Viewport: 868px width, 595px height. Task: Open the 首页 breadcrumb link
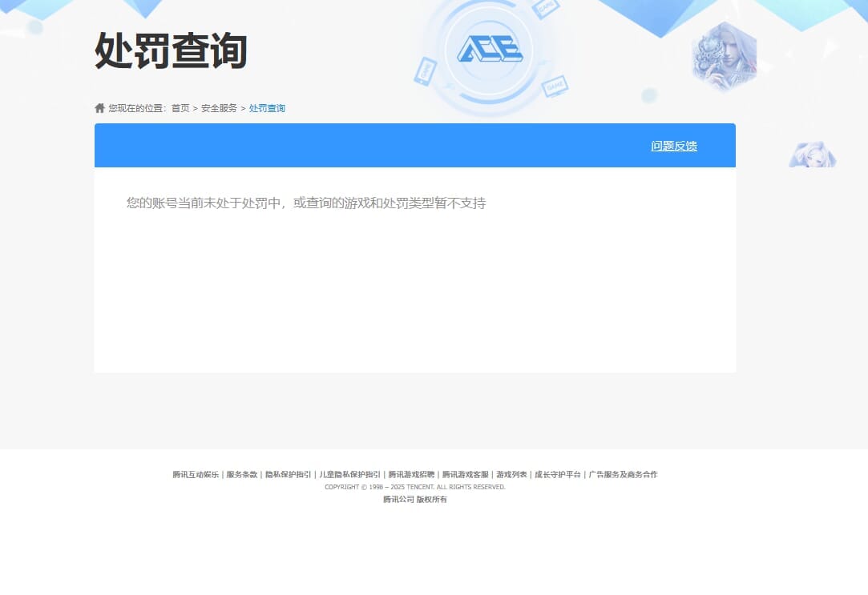tap(181, 107)
